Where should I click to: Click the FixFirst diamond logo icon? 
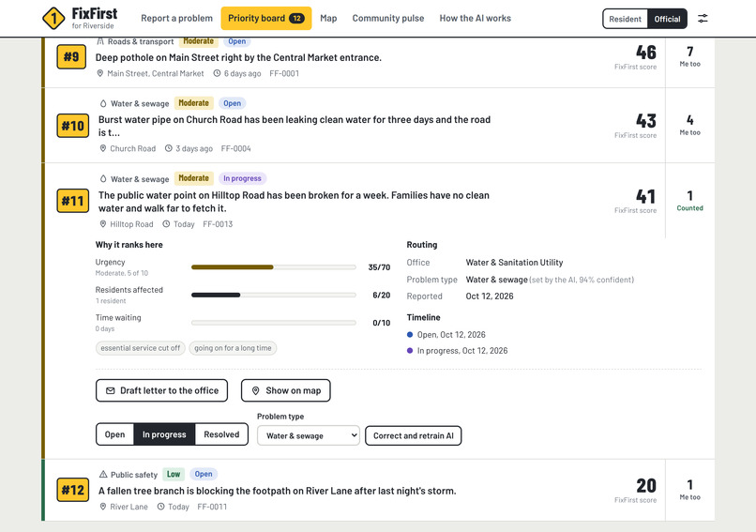(x=53, y=19)
